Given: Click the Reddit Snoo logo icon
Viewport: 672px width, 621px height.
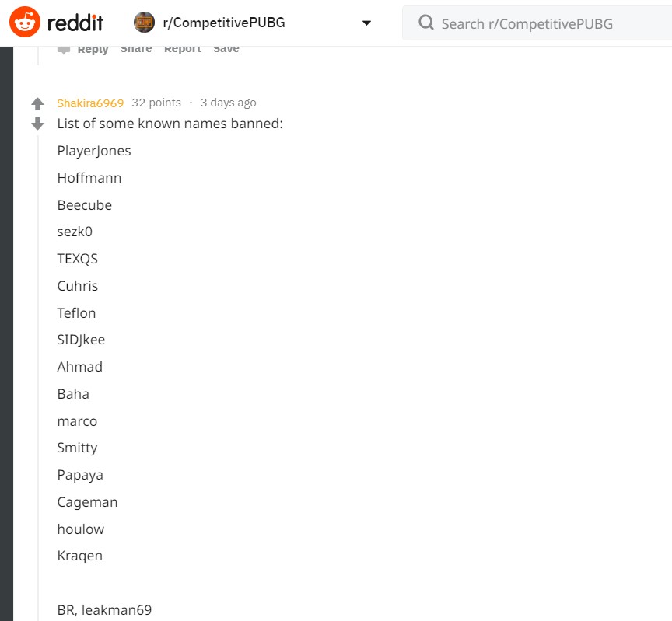Looking at the screenshot, I should click(x=25, y=22).
